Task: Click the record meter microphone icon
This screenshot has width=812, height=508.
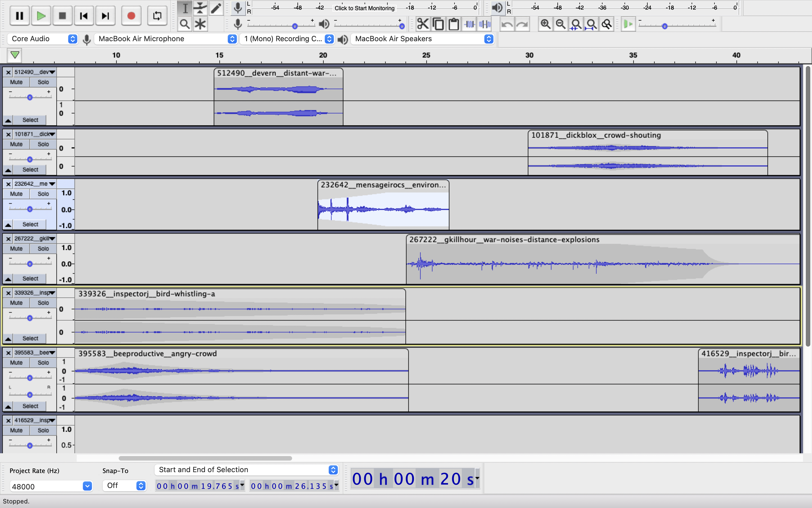Action: tap(238, 8)
